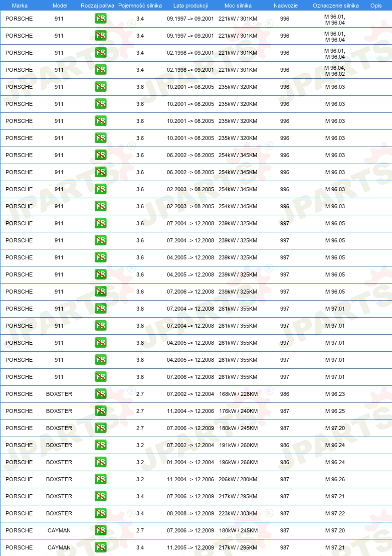
Task: Click fuel icon for 911 02.1998 M 96.01, M 96.04
Action: coord(101,53)
